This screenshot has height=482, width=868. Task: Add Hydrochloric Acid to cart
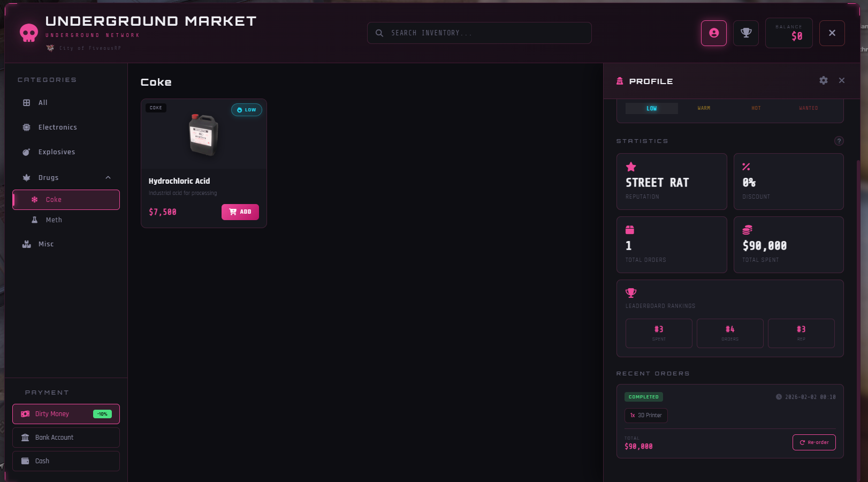pyautogui.click(x=240, y=212)
